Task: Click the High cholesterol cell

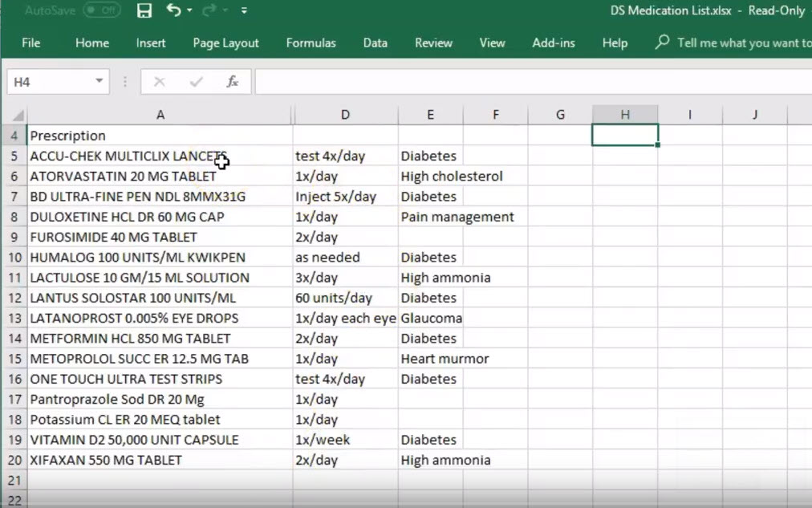Action: pyautogui.click(x=452, y=176)
